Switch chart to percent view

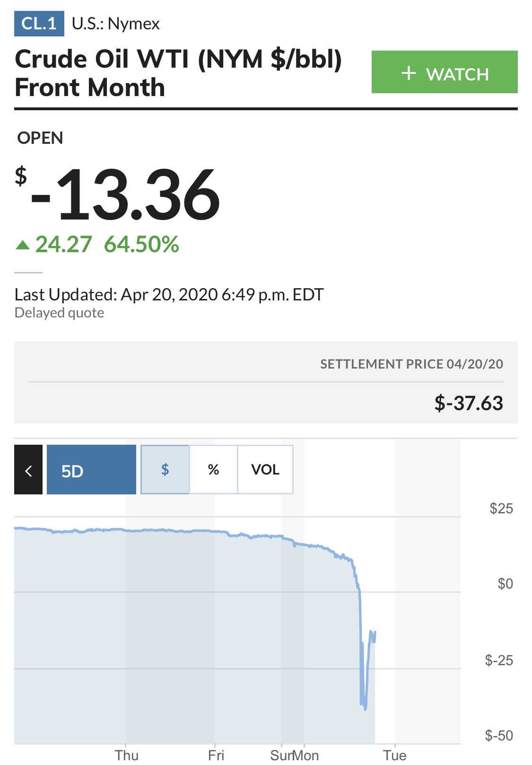point(213,469)
